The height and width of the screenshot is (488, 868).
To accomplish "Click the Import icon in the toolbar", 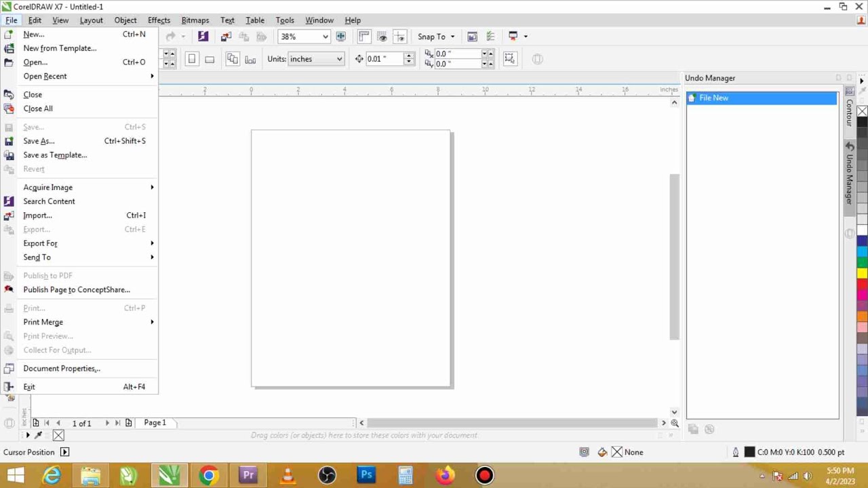I will 226,37.
